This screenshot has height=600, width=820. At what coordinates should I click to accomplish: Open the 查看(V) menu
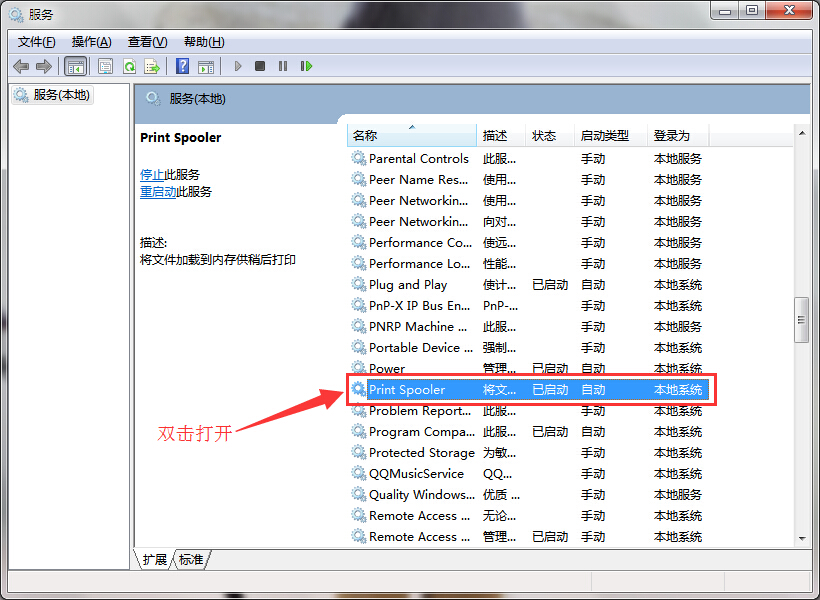[147, 41]
